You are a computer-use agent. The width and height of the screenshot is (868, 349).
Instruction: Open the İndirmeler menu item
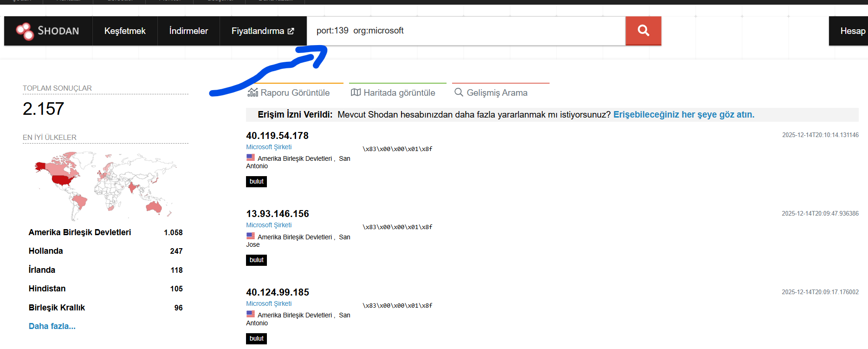(x=188, y=31)
